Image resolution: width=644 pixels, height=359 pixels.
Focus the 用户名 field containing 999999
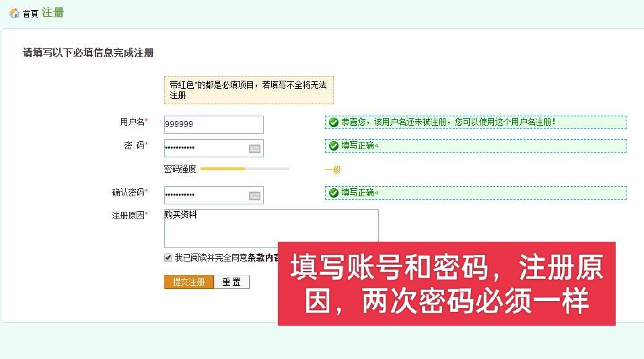[x=214, y=124]
